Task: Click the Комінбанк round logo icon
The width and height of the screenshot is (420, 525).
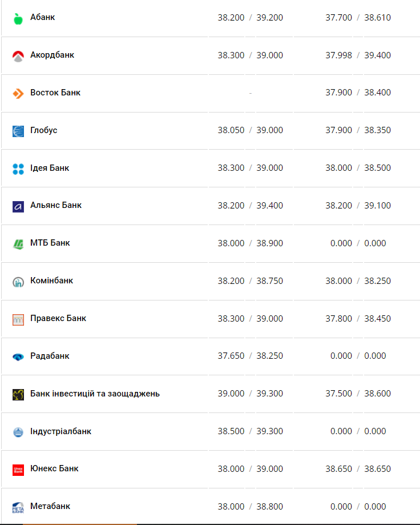Action: 18,282
